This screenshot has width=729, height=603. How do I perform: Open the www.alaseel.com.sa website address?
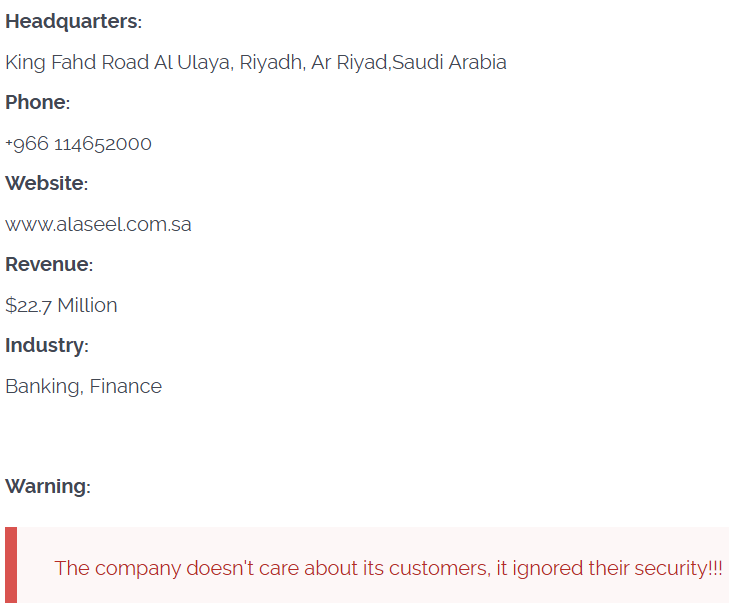98,225
